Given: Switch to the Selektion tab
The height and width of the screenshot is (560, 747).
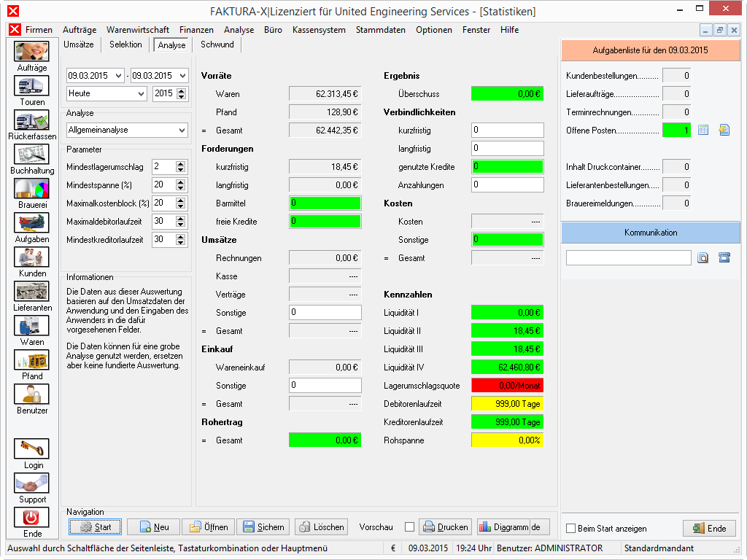Looking at the screenshot, I should click(x=125, y=44).
